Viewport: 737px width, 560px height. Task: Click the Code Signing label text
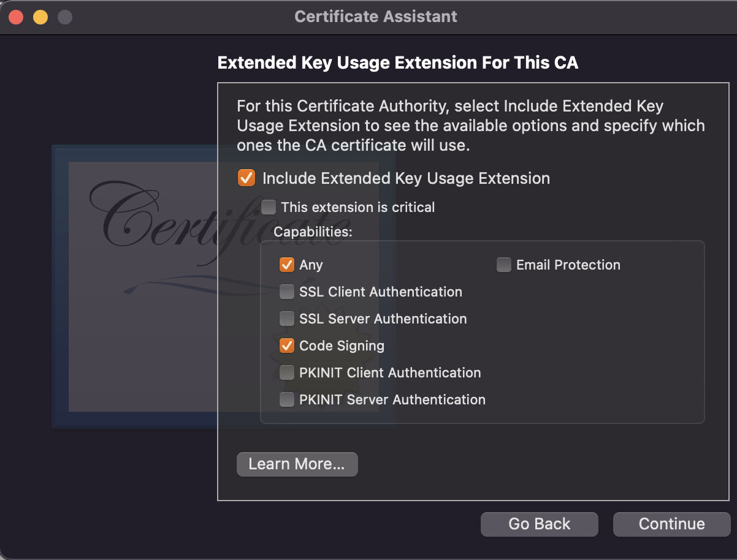point(342,346)
